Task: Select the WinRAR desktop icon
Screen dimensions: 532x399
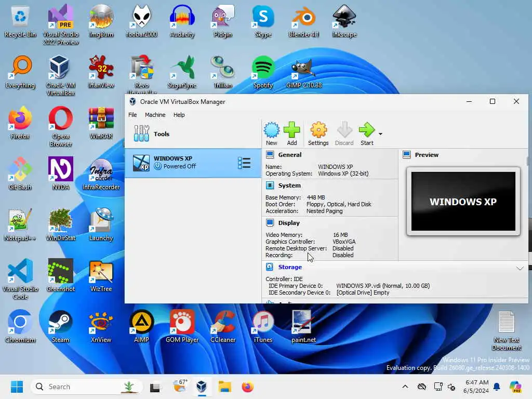Action: 101,123
